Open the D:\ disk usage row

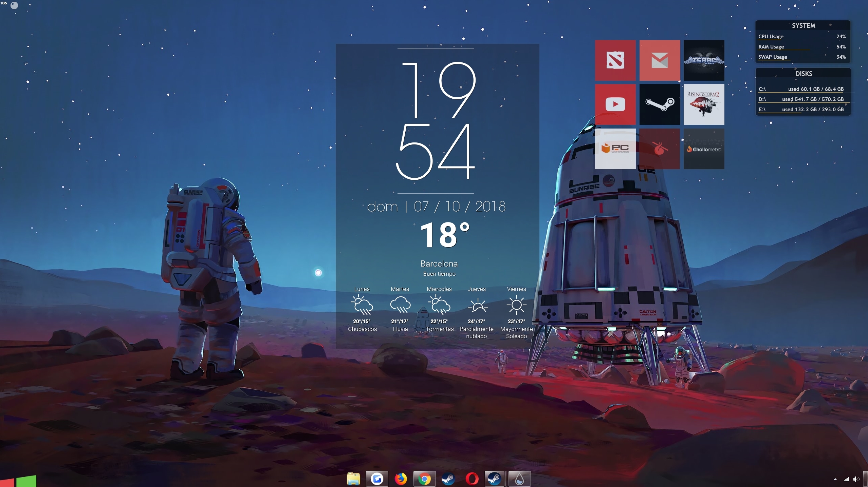point(801,99)
